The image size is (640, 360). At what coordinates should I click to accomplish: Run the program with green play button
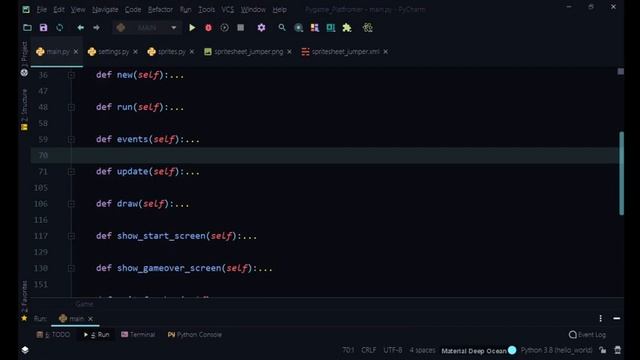[192, 28]
